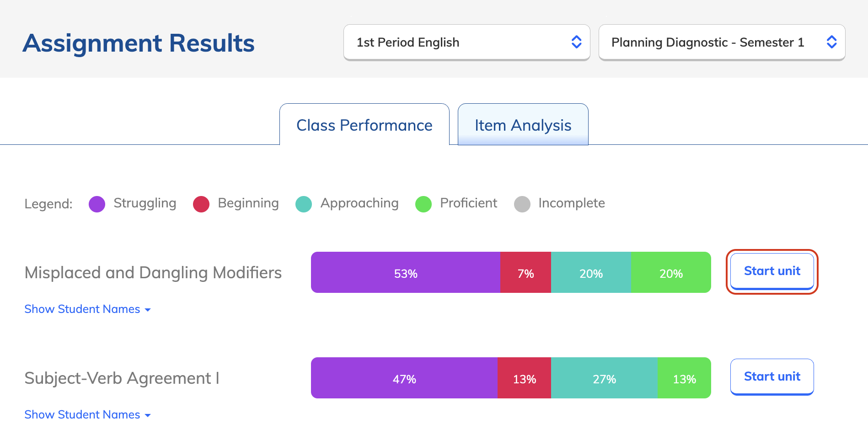Switch to the Item Analysis tab

click(x=523, y=125)
